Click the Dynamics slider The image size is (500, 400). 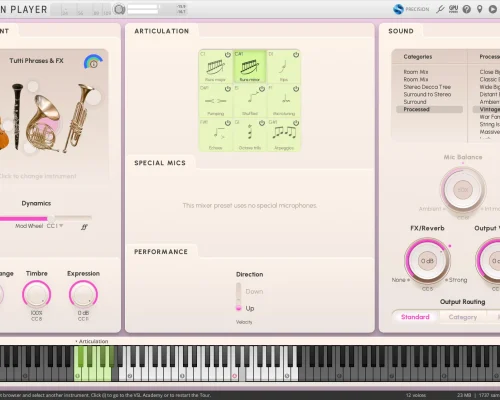[x=46, y=218]
